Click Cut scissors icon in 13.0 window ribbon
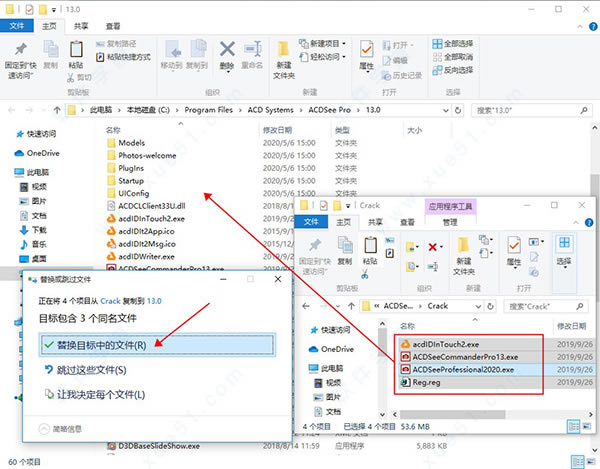 [x=71, y=78]
